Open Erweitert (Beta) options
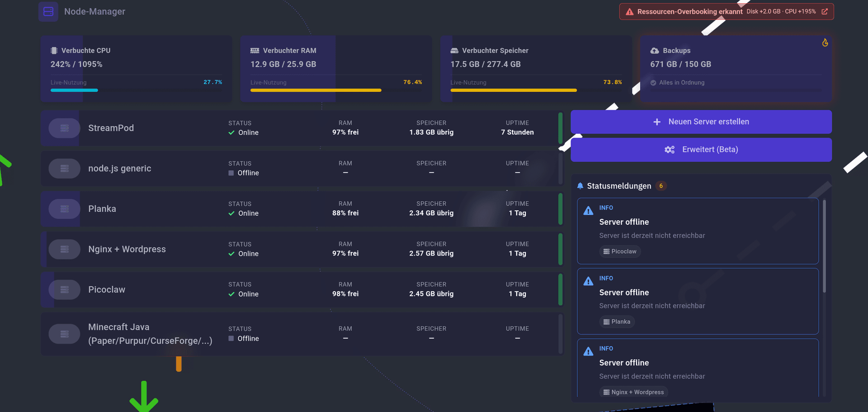Screen dimensions: 868x412 click(x=701, y=150)
